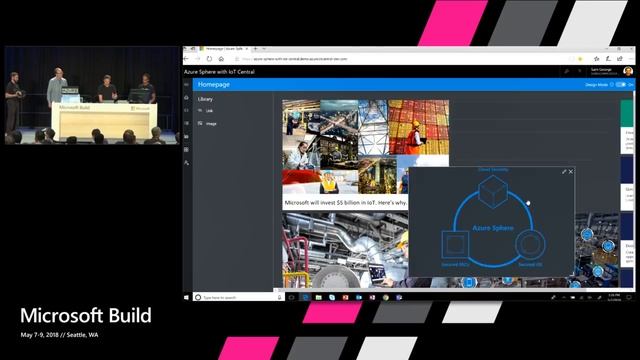Click the Azure Sphere diagram tile
This screenshot has height=360, width=640.
(x=492, y=222)
